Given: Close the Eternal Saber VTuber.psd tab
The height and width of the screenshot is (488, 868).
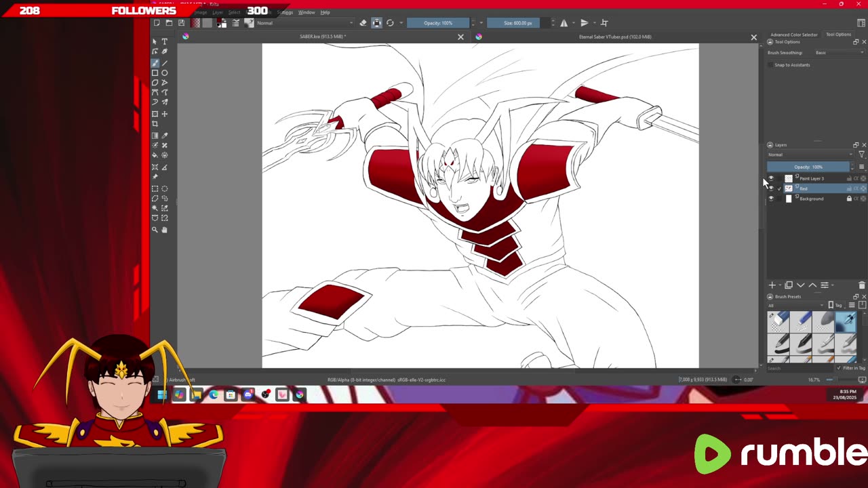Looking at the screenshot, I should [x=753, y=37].
